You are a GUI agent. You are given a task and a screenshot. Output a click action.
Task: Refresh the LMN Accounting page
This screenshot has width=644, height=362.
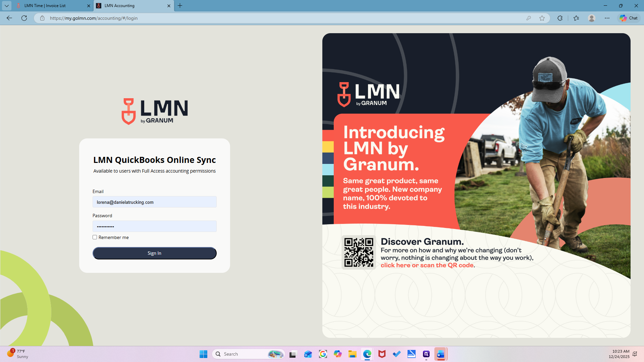coord(24,18)
